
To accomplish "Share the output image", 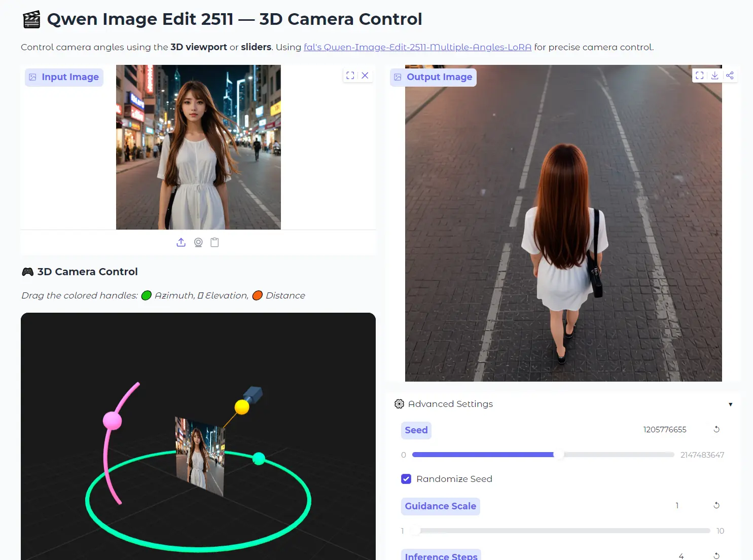I will click(x=730, y=75).
